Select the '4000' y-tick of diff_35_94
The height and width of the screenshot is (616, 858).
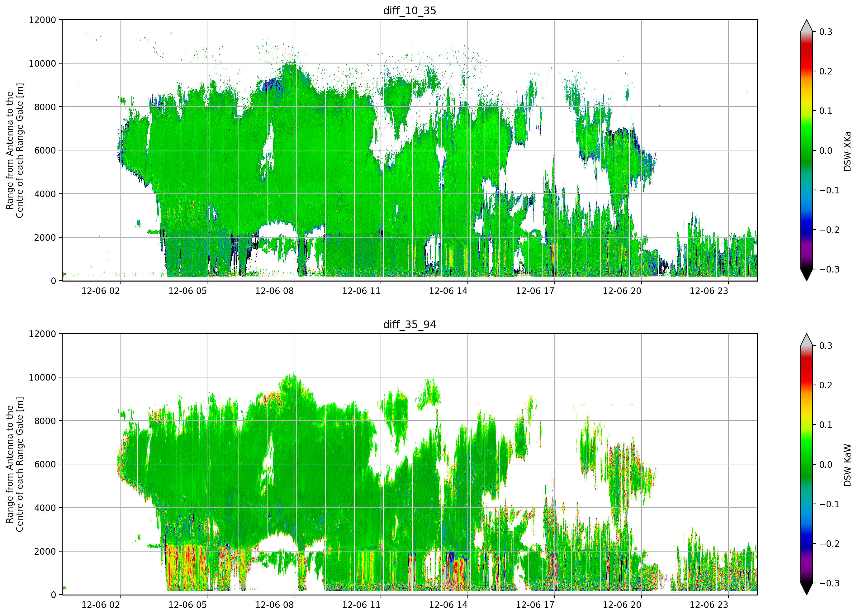tap(45, 508)
